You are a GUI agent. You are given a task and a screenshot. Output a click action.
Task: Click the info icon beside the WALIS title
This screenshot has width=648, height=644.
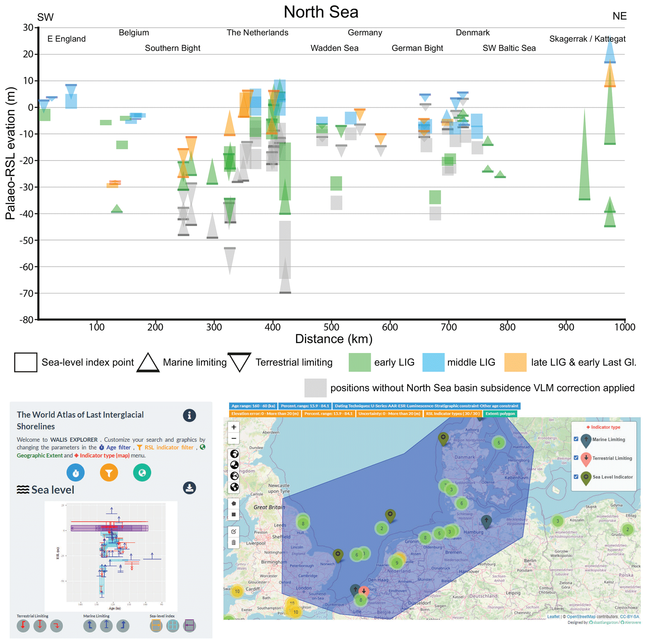(189, 415)
